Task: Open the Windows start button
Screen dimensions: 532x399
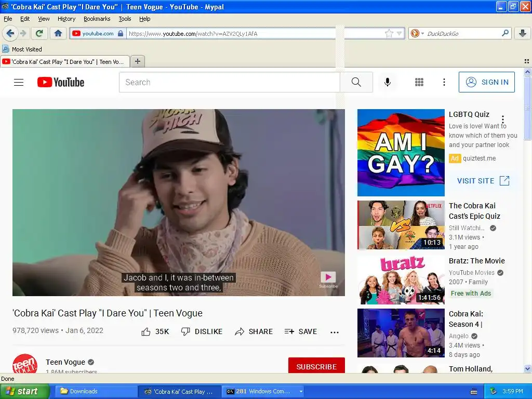Action: pyautogui.click(x=25, y=391)
